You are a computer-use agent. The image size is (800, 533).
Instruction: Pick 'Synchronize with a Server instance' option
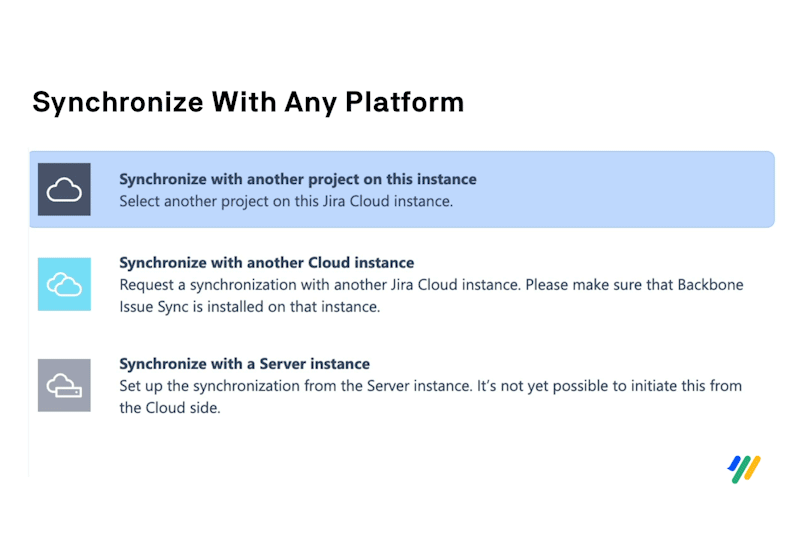244,364
